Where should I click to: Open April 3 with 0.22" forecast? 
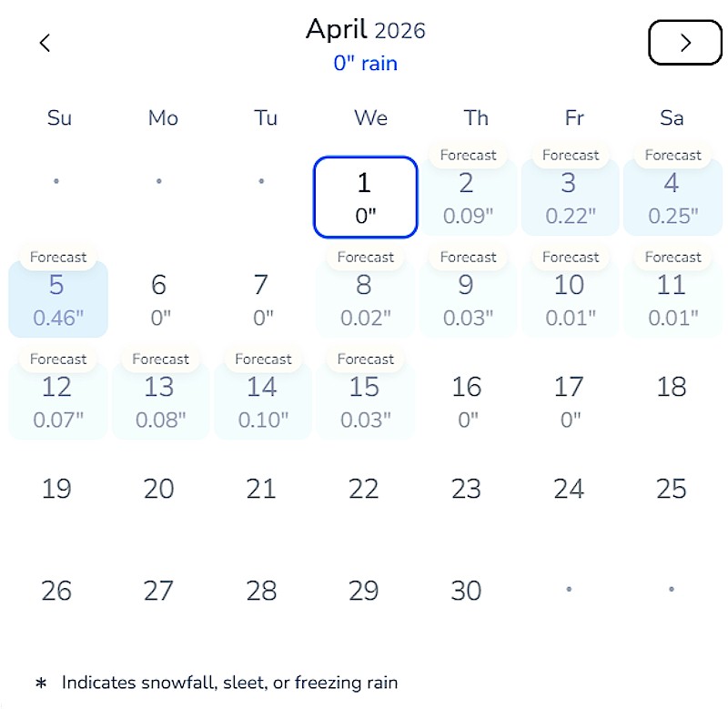click(570, 198)
